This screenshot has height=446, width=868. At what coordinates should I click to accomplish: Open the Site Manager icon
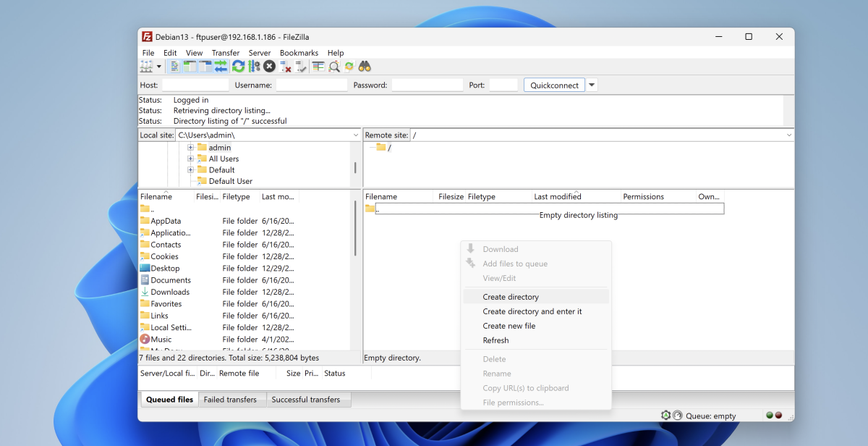146,67
